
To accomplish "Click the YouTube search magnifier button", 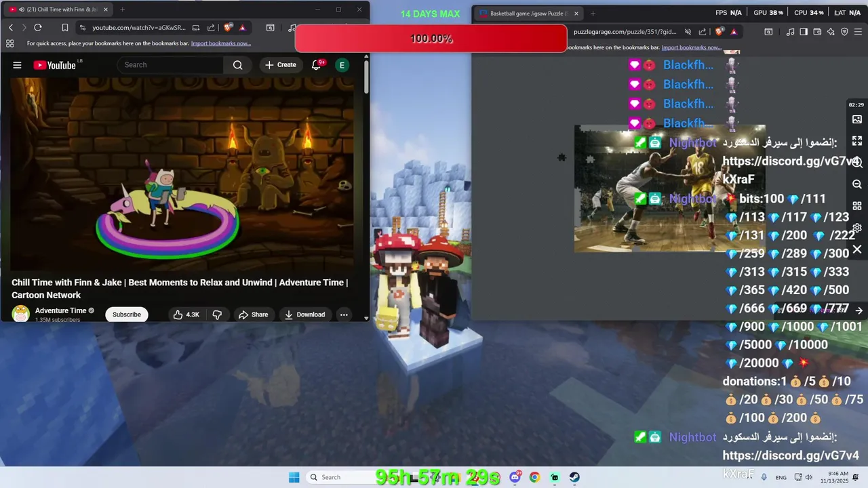I will tap(237, 65).
